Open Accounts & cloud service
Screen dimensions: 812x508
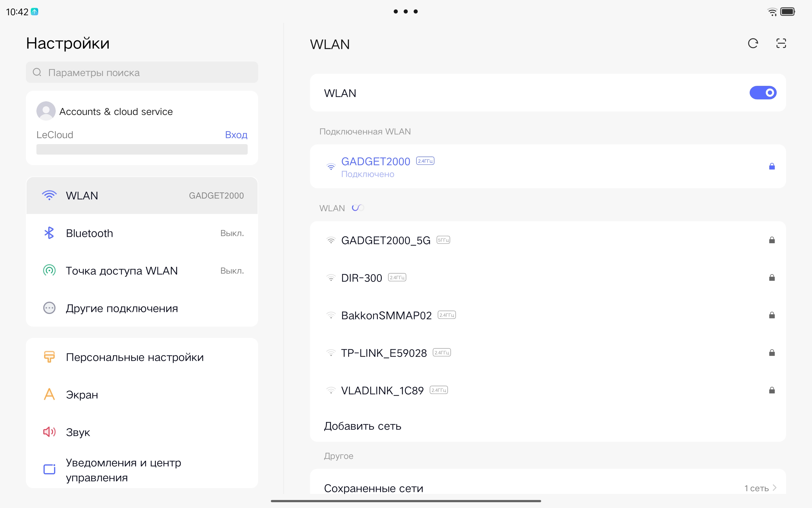pyautogui.click(x=142, y=111)
